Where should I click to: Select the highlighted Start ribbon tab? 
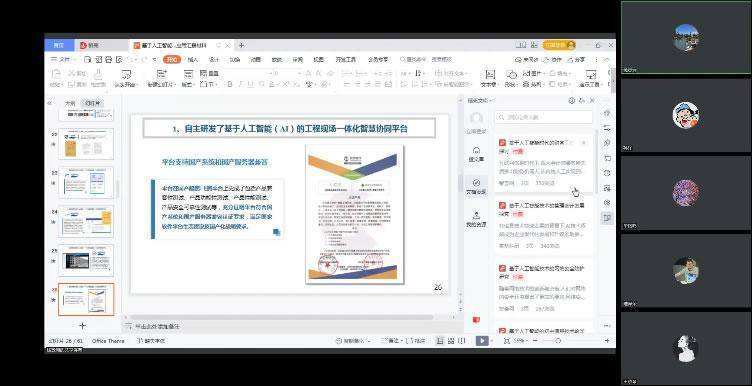tap(171, 59)
